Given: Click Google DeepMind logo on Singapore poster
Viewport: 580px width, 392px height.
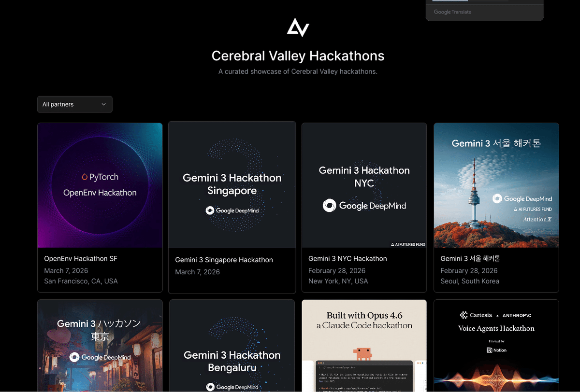Looking at the screenshot, I should point(232,210).
